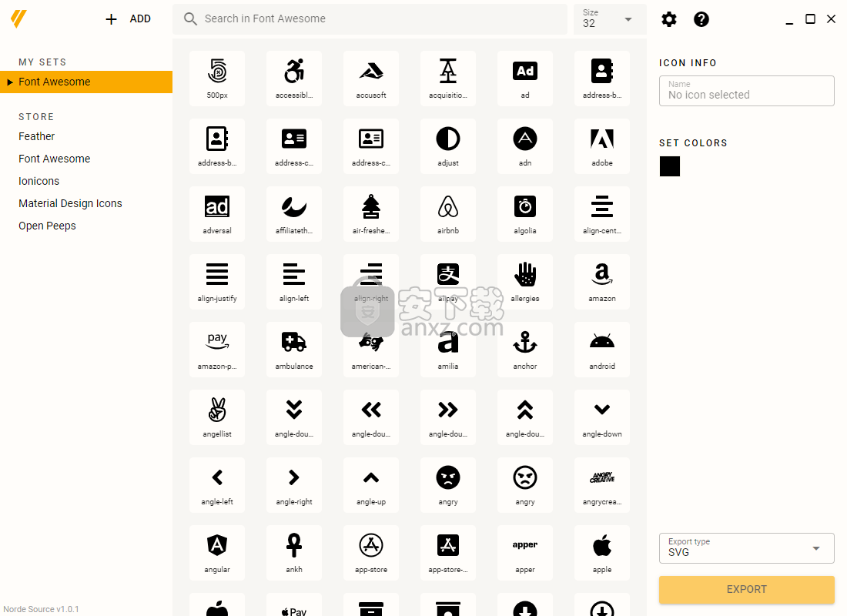Open the Export type dropdown
Viewport: 847px width, 616px height.
tap(747, 548)
